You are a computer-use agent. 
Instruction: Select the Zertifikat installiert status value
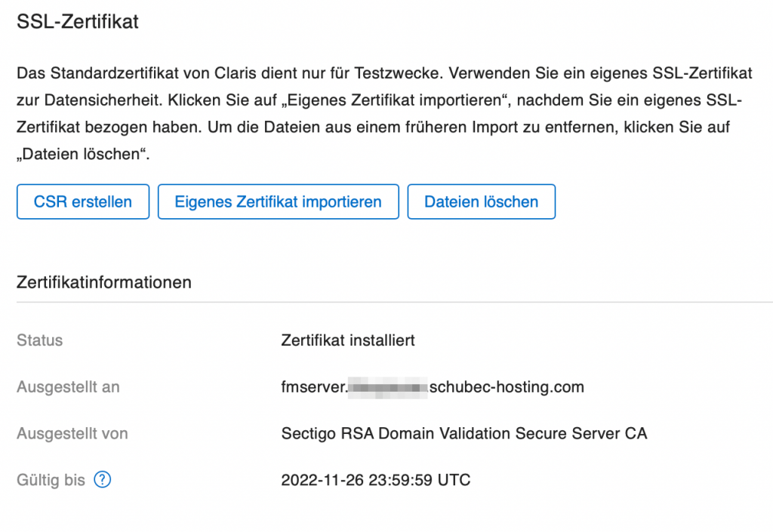348,340
